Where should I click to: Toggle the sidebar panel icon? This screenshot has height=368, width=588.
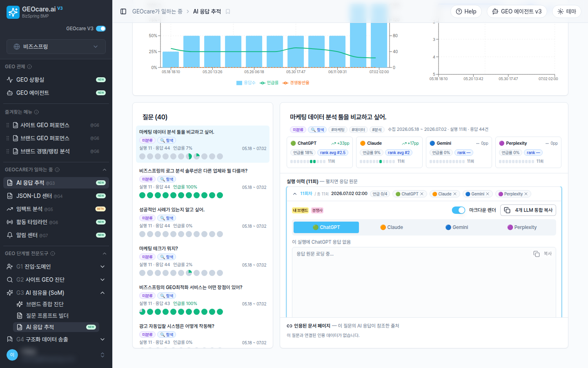pos(123,11)
